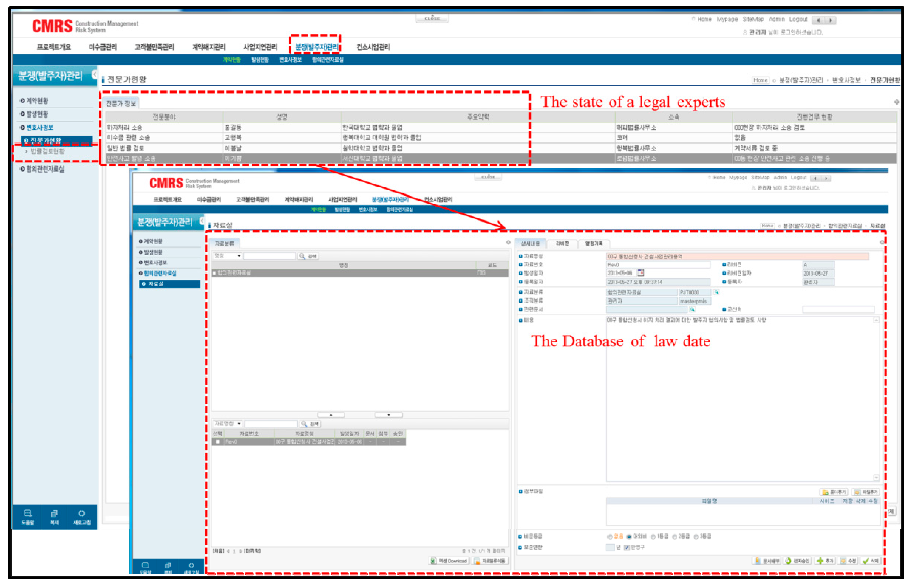Image resolution: width=915 pixels, height=588 pixels.
Task: Open 미수금관리 in the top menu
Action: point(103,47)
